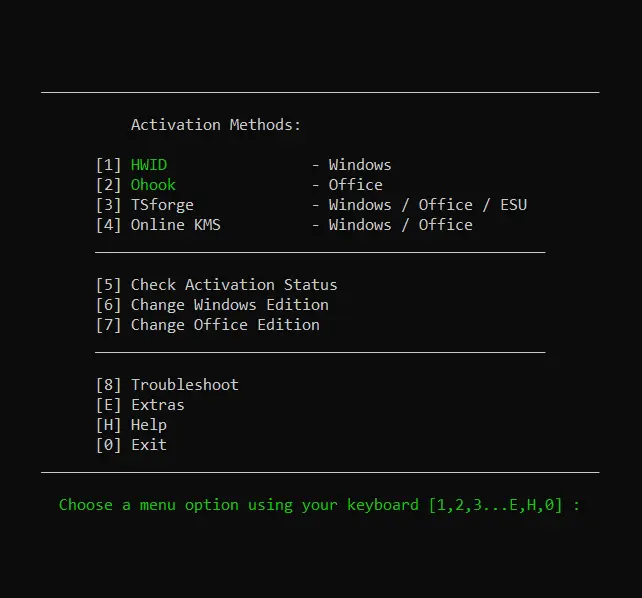Click the [2] bracket label

pyautogui.click(x=109, y=185)
